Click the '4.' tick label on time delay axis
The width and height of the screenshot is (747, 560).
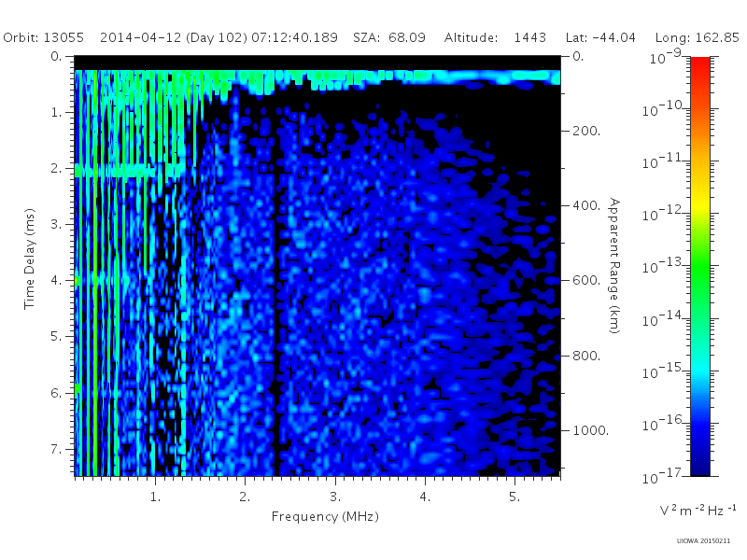coord(56,281)
